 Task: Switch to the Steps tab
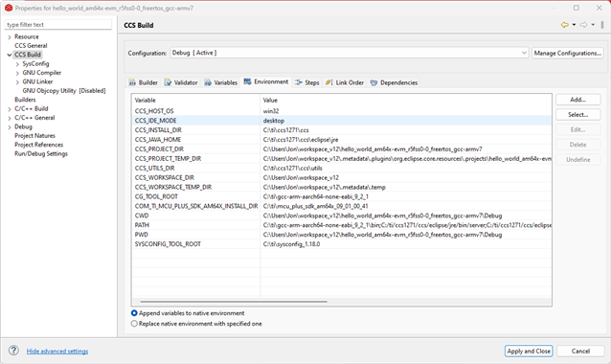(307, 82)
